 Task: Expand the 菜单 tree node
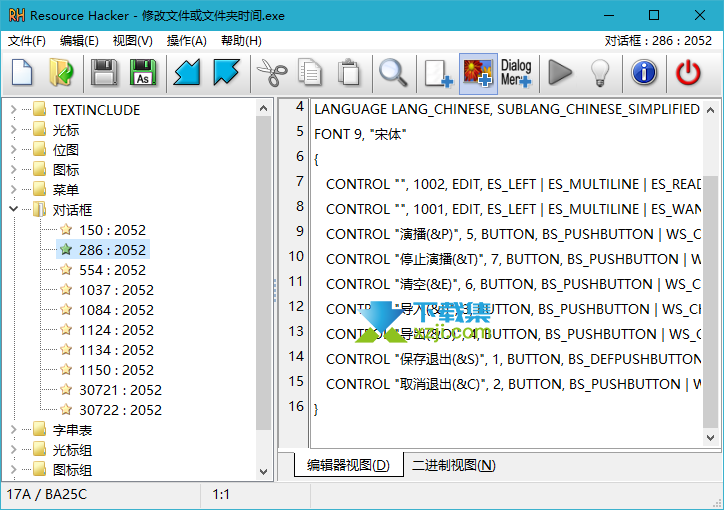coord(13,189)
